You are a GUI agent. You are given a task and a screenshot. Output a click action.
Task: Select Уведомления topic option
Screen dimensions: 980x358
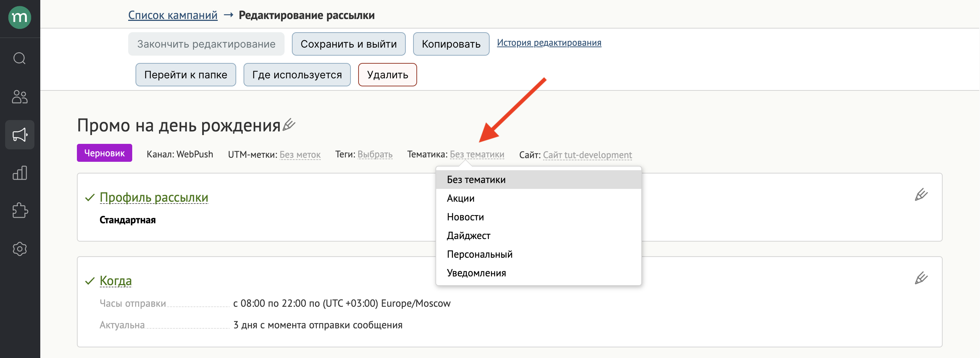point(539,273)
